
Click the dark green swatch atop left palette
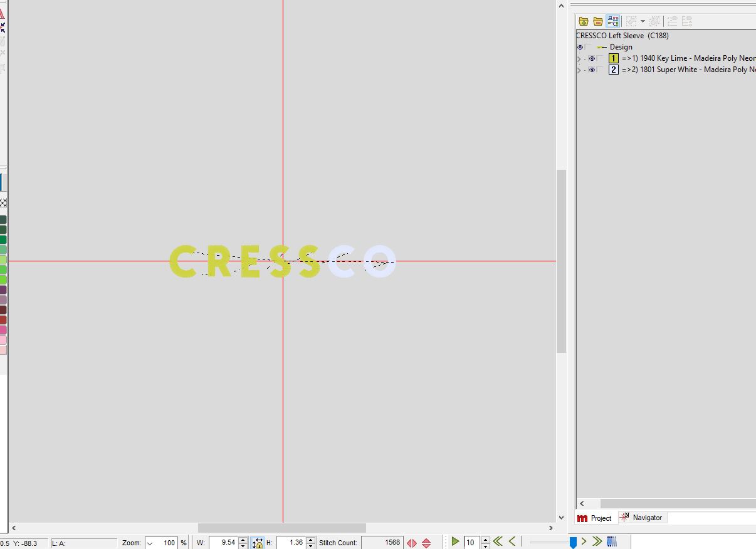pos(3,219)
